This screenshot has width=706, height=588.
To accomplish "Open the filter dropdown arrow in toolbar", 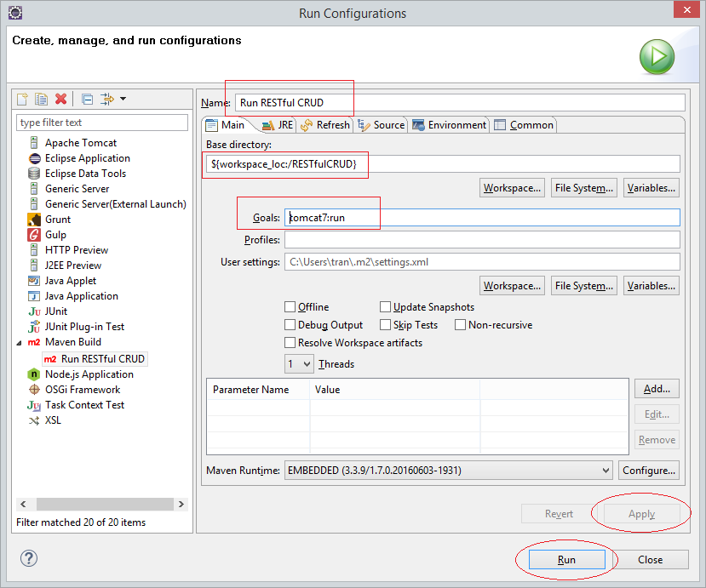I will 123,99.
